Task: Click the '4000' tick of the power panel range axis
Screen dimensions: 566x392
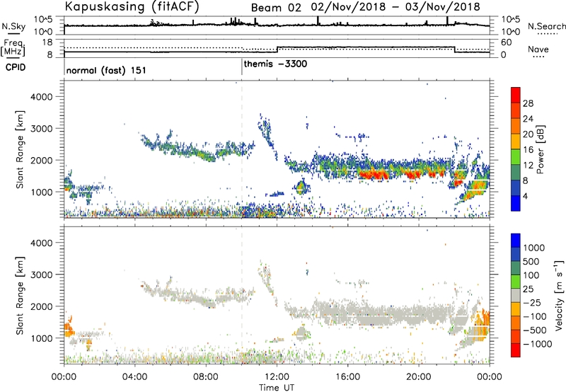Action: (41, 97)
